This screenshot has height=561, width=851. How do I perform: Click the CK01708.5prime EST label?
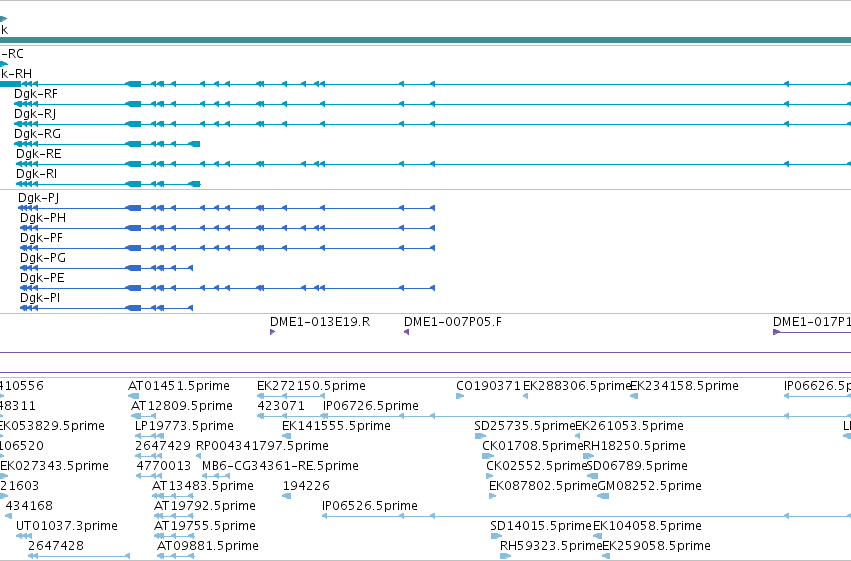533,446
